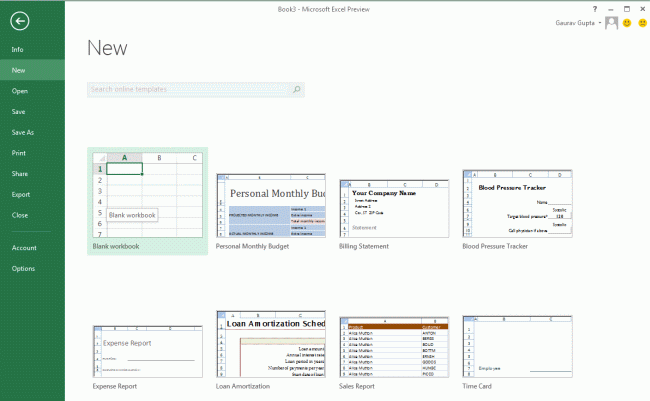Open the Share page
This screenshot has width=650, height=401.
pyautogui.click(x=32, y=174)
